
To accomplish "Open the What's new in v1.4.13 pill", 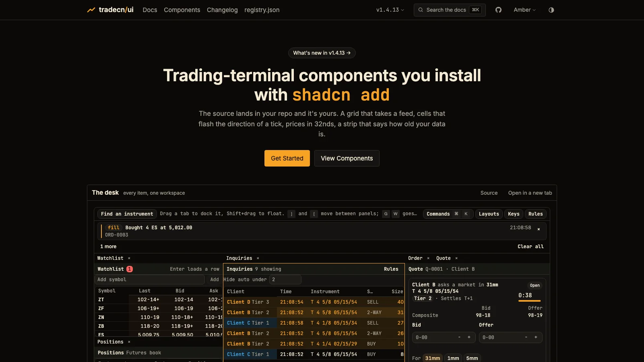I will [x=322, y=53].
